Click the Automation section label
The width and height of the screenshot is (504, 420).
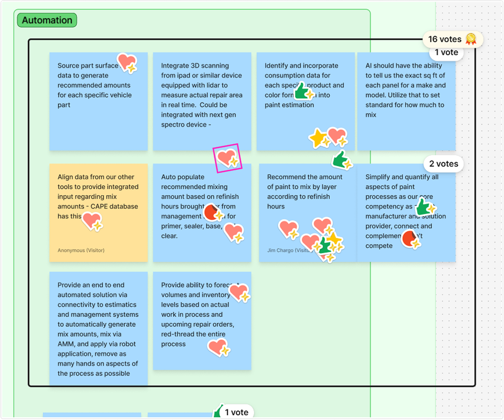[x=47, y=20]
